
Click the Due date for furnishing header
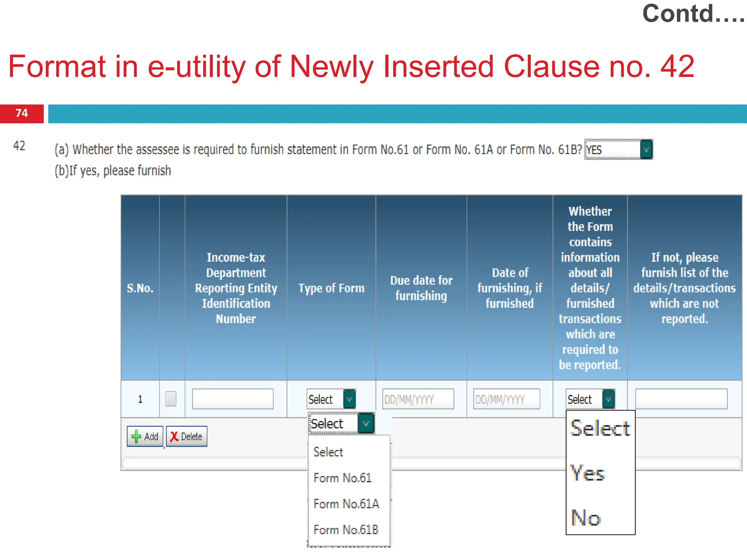[421, 288]
